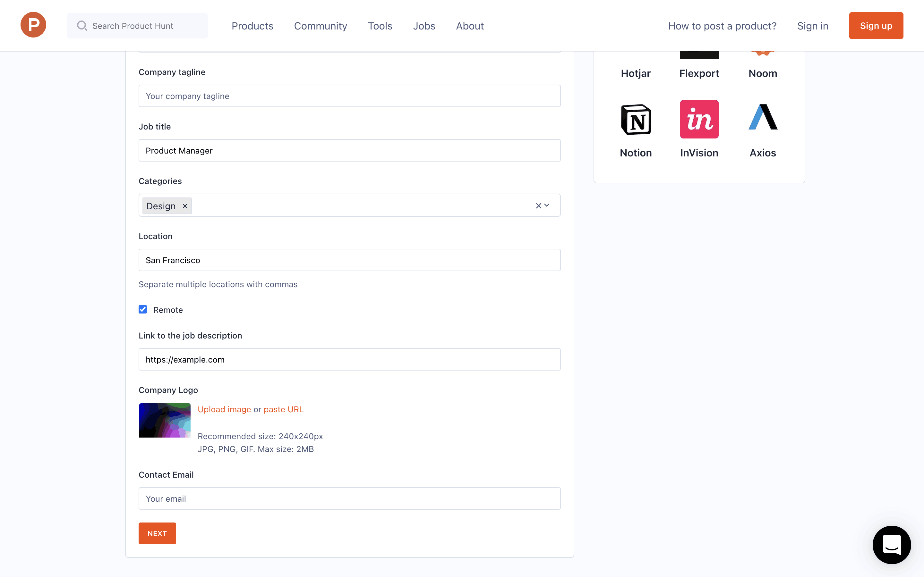This screenshot has height=577, width=924.
Task: Click the search magnifier icon
Action: tap(82, 26)
